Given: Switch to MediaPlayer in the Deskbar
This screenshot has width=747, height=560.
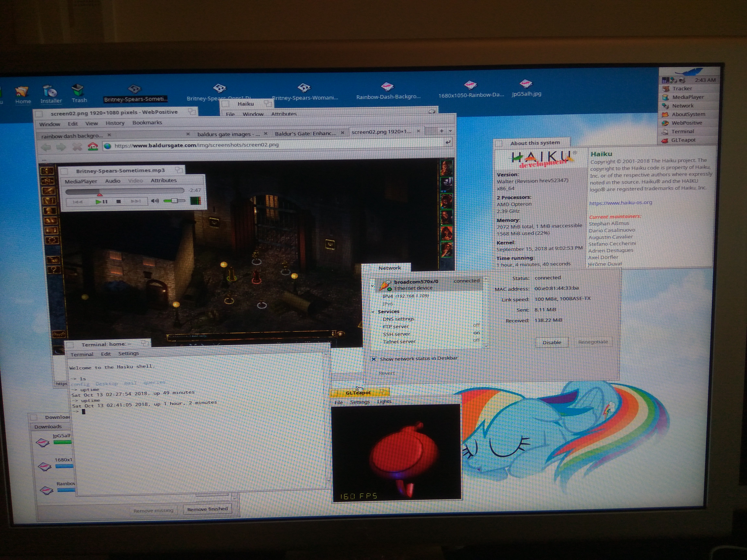Looking at the screenshot, I should [688, 97].
